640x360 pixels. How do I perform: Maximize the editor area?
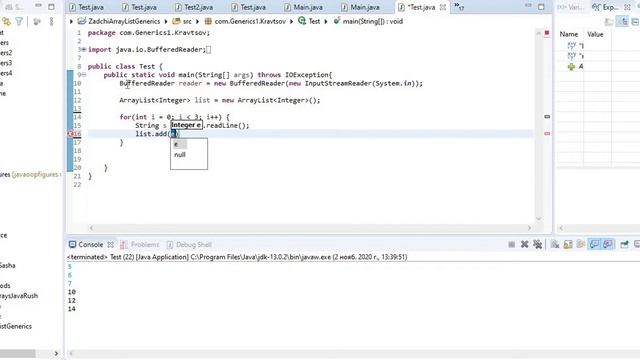[x=541, y=7]
